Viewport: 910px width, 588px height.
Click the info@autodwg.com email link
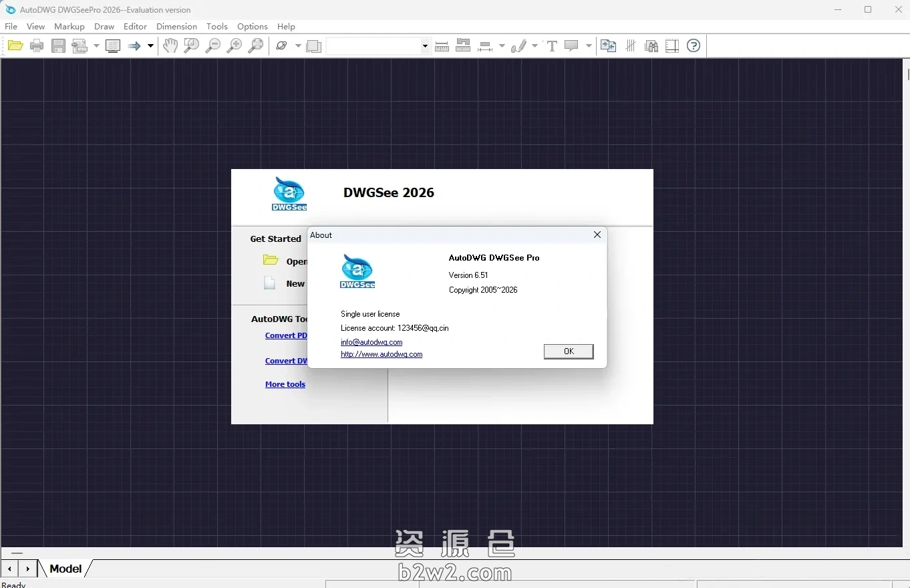click(371, 342)
